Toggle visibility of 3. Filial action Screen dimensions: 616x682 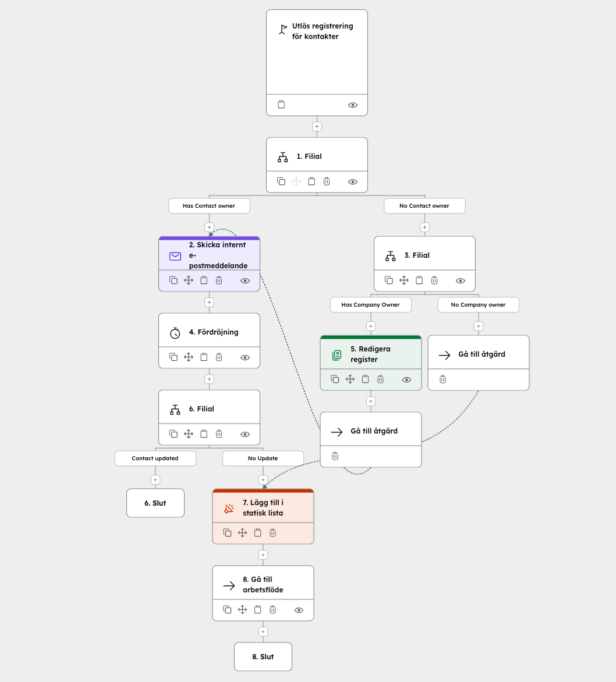461,280
